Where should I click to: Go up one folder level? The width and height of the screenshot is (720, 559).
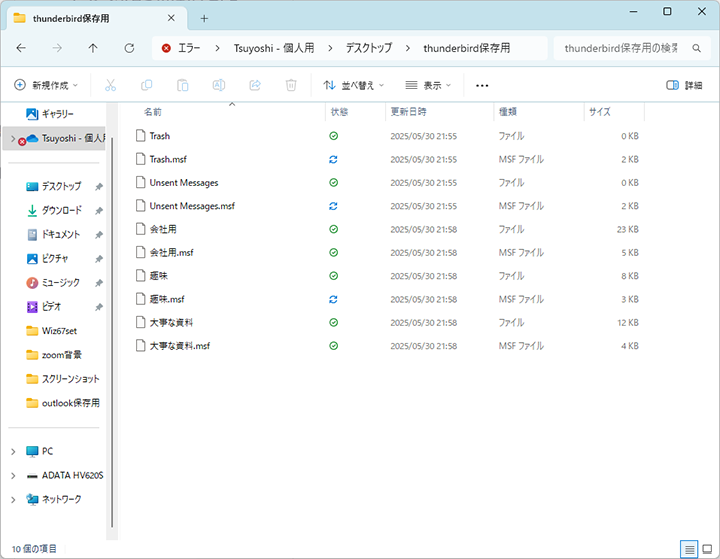[93, 48]
